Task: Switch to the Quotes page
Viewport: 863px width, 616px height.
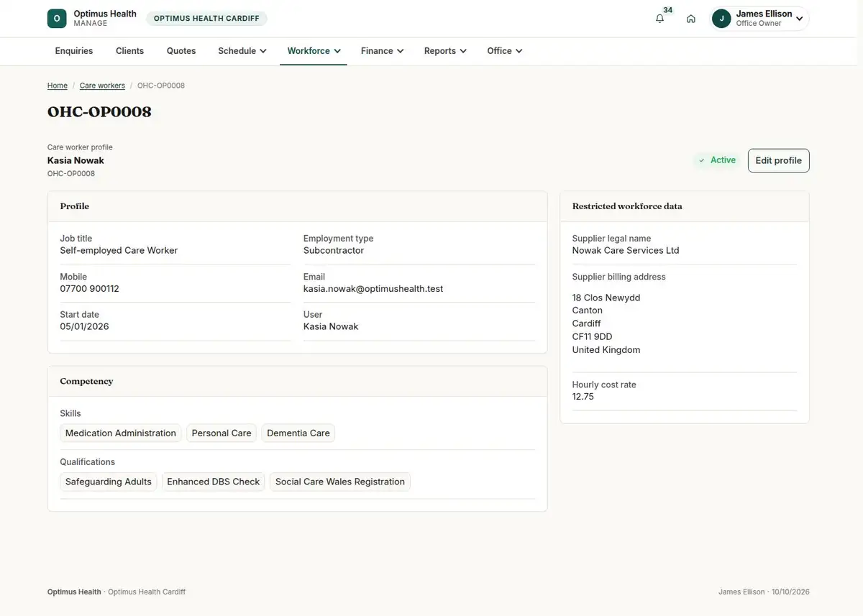Action: tap(181, 51)
